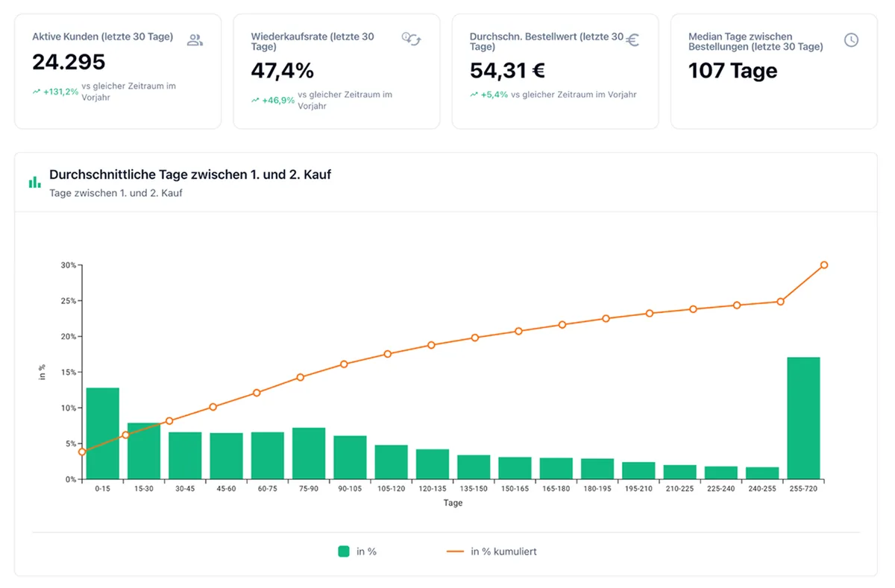Open the Aktive Kunden 24.295 card
Viewport: 895px width, 588px height.
118,72
